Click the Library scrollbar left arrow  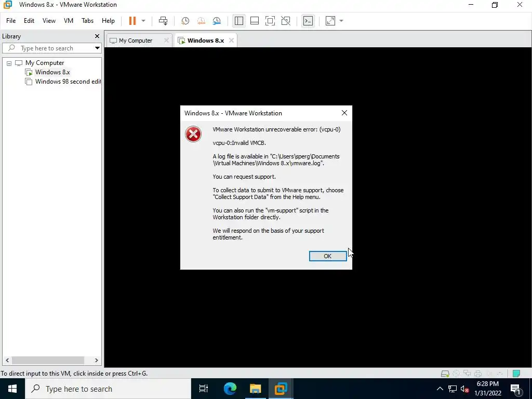(7, 361)
